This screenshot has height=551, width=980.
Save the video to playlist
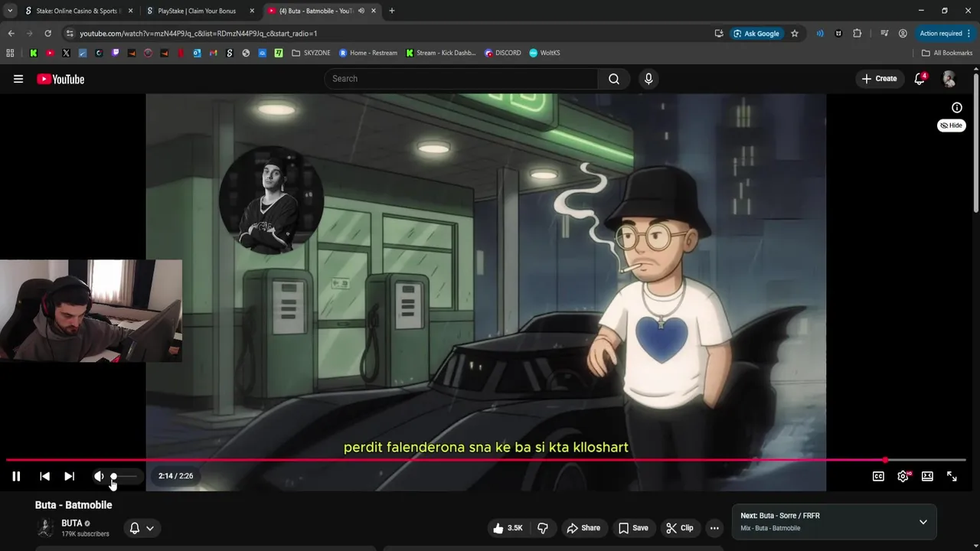(x=633, y=528)
